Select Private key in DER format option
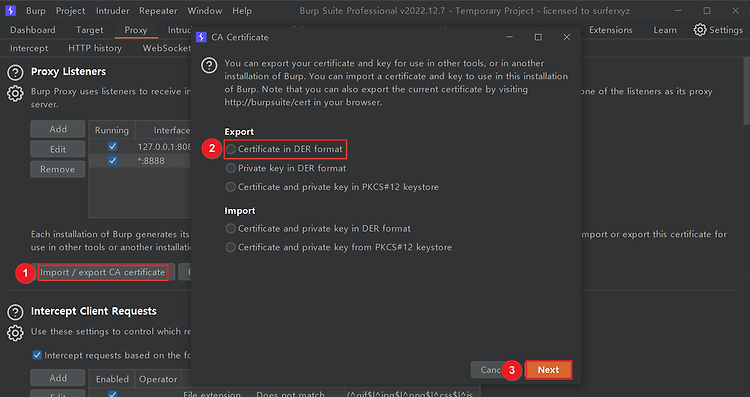Screen dimensions: 750x397 (x=231, y=168)
